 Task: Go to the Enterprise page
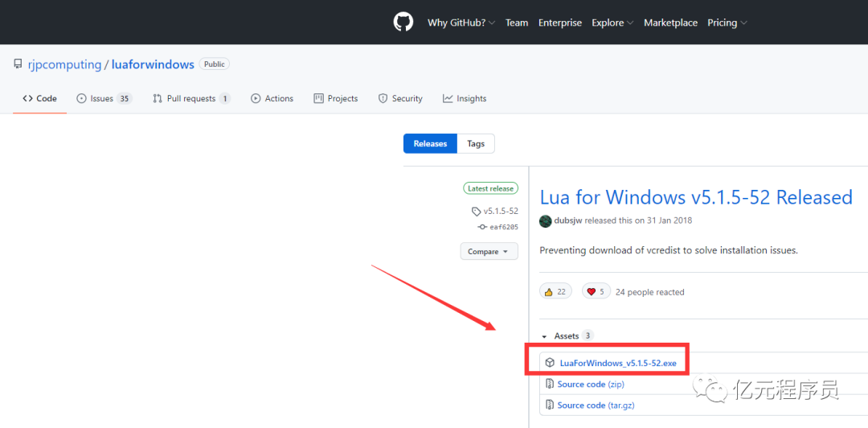coord(559,23)
